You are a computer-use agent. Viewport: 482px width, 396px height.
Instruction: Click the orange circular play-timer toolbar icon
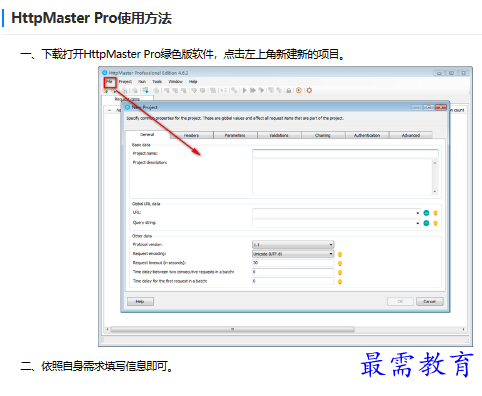pyautogui.click(x=299, y=90)
